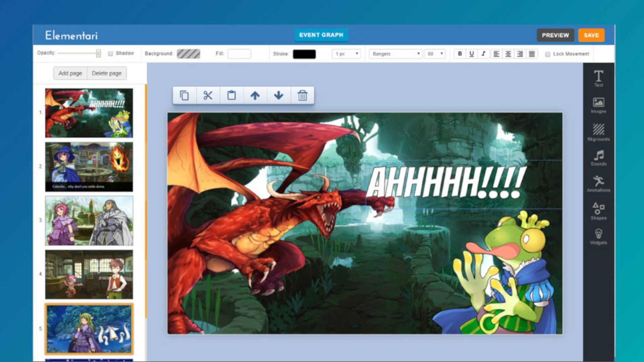The width and height of the screenshot is (644, 362).
Task: Open the Widgets lightbulb icon
Action: click(598, 237)
